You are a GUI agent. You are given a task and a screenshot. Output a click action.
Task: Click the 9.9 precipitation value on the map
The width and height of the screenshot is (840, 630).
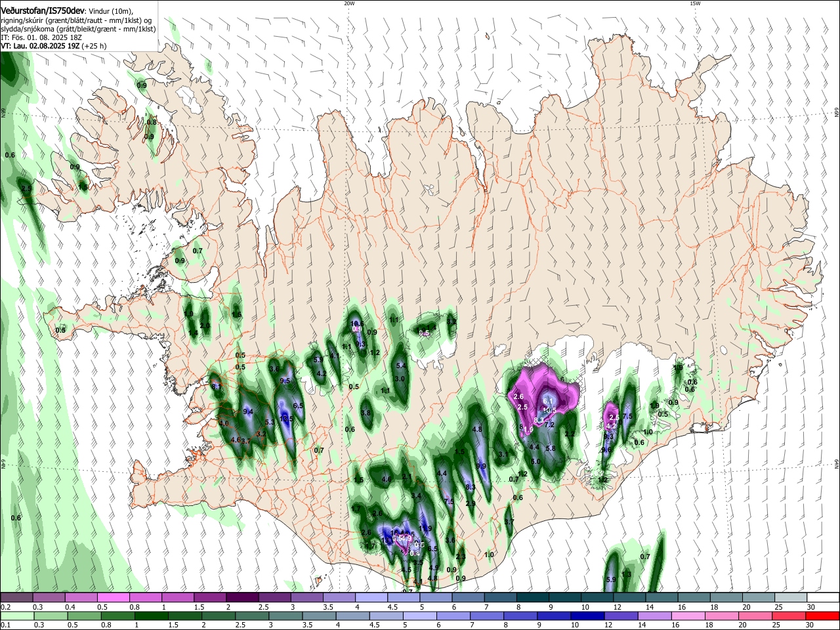(481, 466)
